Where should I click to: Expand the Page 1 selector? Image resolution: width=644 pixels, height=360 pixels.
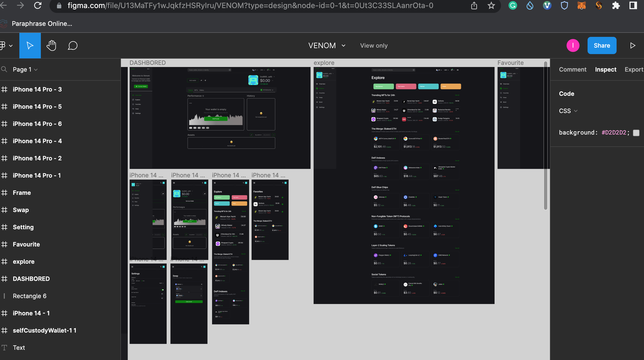36,69
